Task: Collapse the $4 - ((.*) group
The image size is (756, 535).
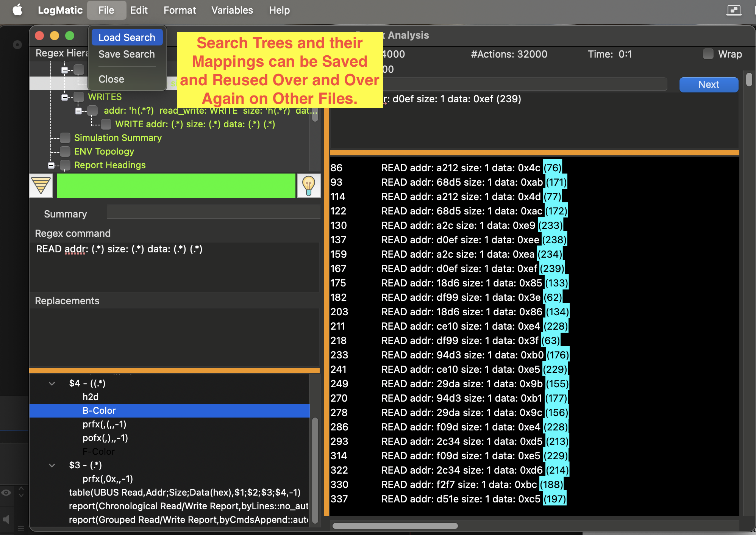Action: (x=52, y=383)
